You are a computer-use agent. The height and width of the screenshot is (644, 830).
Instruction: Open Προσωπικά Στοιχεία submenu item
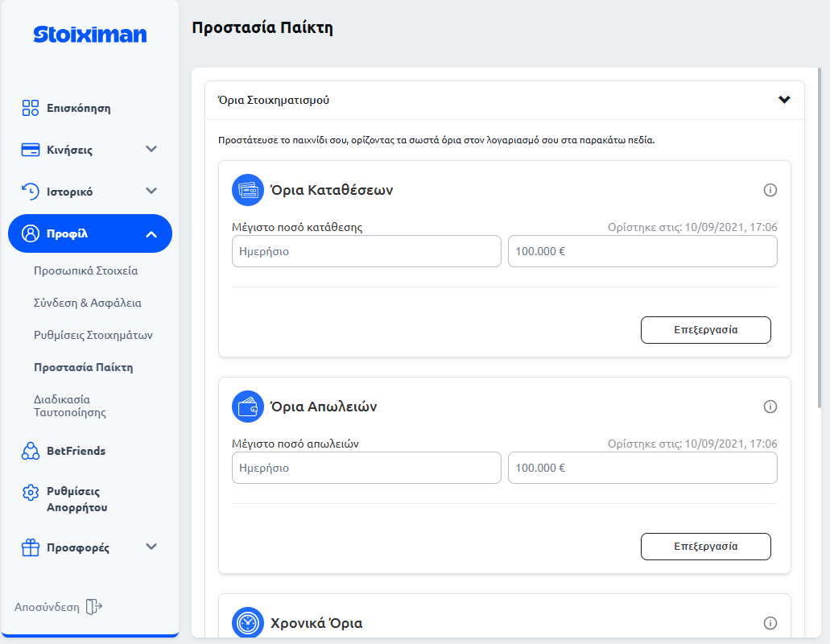click(x=85, y=271)
